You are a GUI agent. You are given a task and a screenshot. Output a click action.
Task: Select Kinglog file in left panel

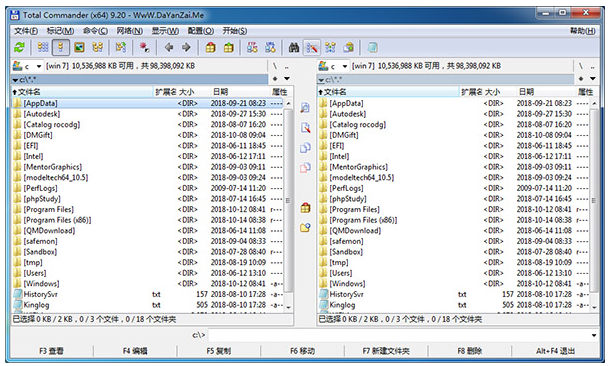point(147,305)
